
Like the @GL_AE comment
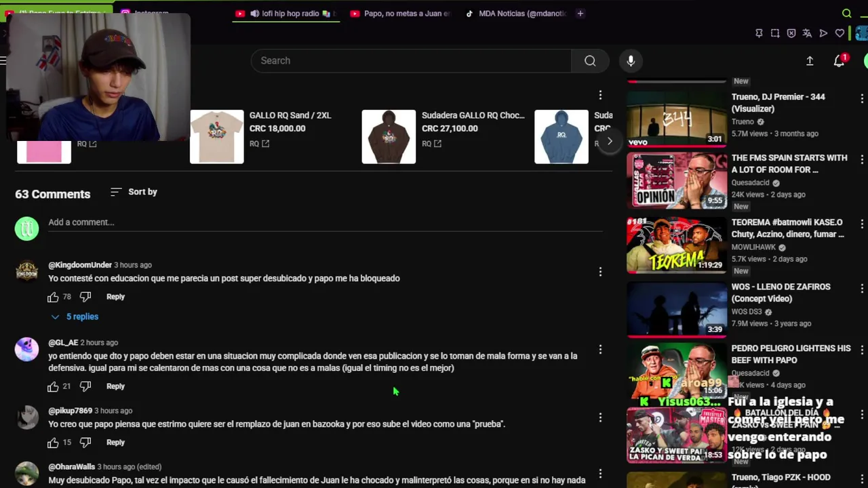pyautogui.click(x=53, y=386)
